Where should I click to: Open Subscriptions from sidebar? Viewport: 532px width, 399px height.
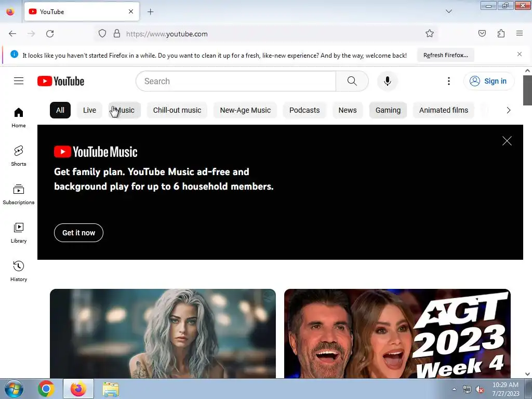tap(19, 194)
